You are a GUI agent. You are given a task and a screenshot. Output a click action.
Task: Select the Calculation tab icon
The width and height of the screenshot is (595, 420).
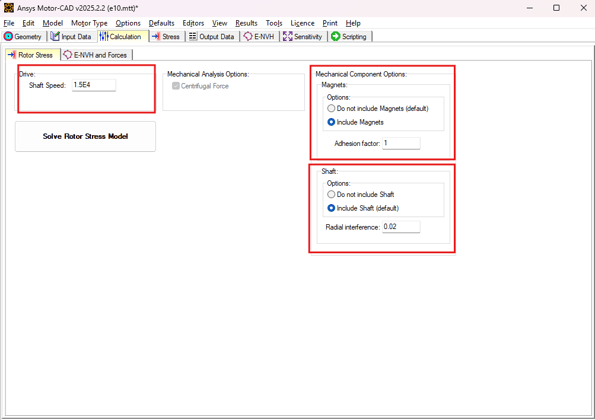coord(104,36)
